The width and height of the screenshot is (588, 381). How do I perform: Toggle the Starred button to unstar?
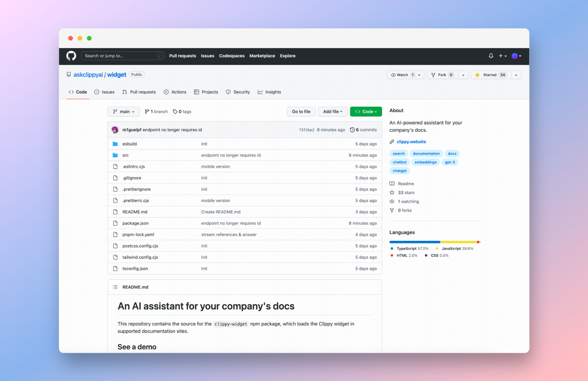tap(491, 75)
